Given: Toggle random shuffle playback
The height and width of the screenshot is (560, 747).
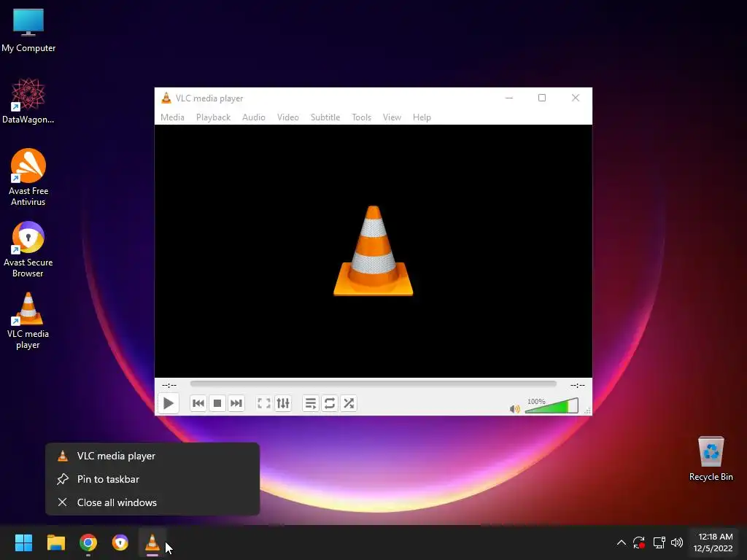Looking at the screenshot, I should 349,403.
